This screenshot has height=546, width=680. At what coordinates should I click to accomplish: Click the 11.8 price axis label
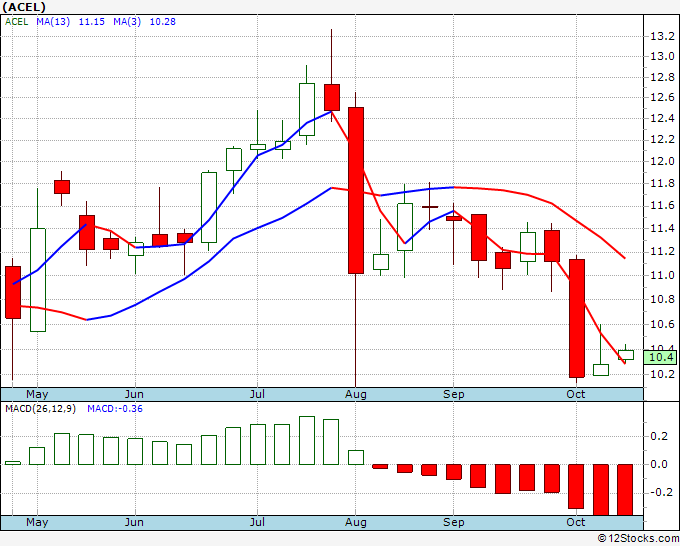click(662, 183)
